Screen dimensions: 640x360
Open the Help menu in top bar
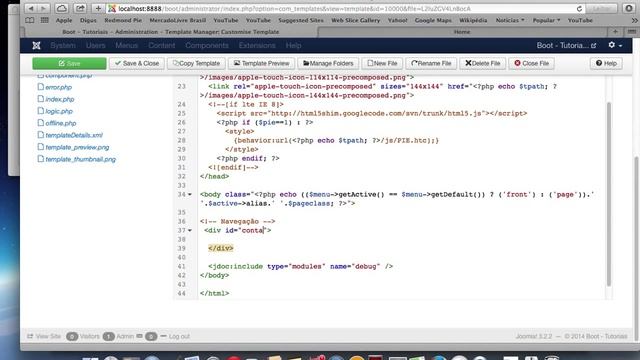293,45
